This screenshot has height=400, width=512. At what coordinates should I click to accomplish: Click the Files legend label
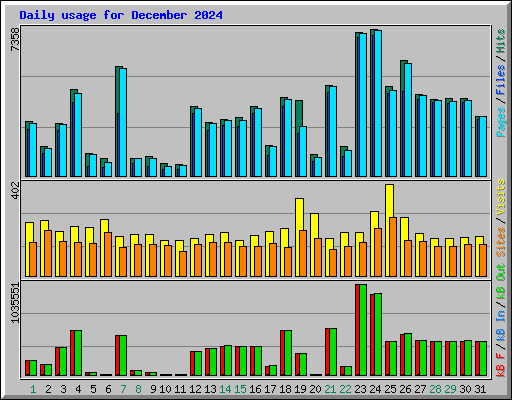coord(501,80)
